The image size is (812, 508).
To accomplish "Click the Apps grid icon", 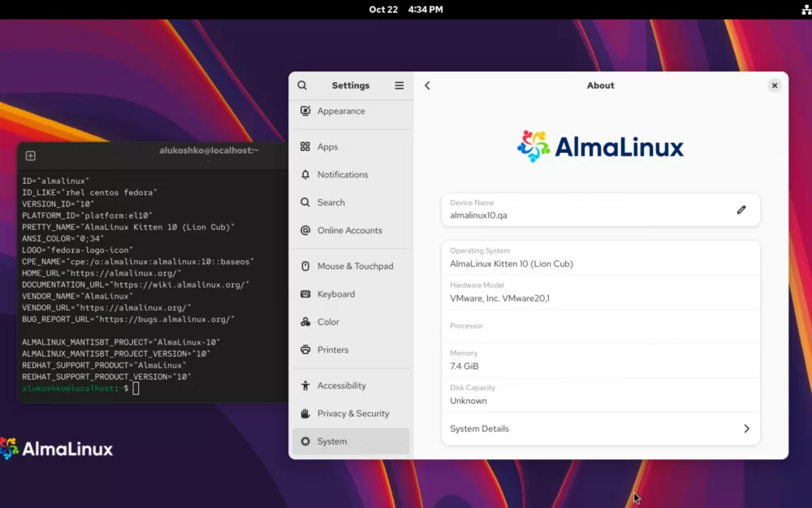I will click(x=305, y=146).
